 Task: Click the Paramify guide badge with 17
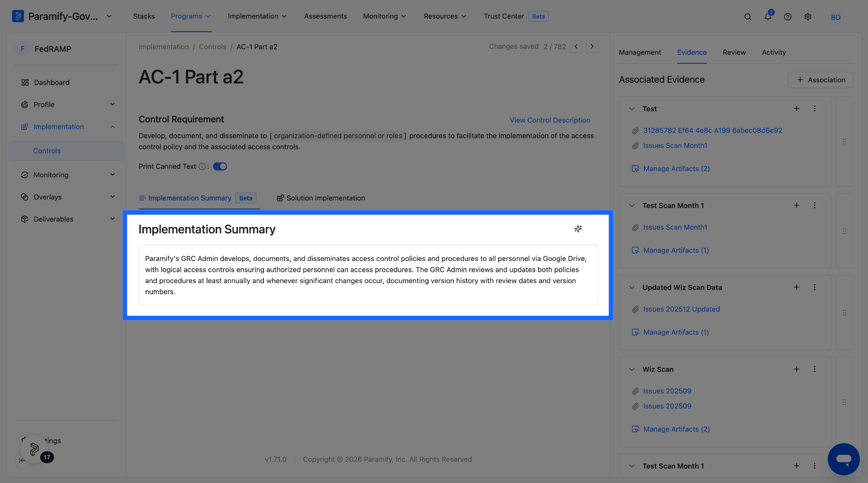click(x=34, y=449)
